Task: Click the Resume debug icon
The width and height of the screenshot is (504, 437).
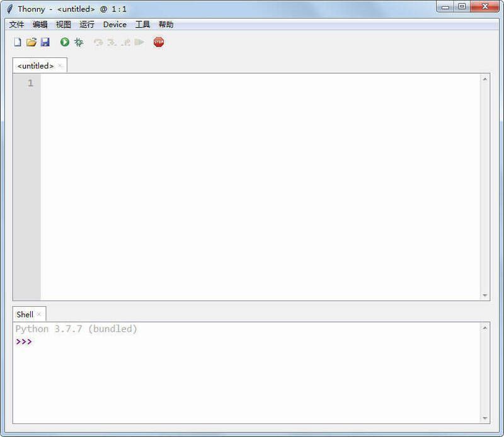Action: click(x=139, y=42)
